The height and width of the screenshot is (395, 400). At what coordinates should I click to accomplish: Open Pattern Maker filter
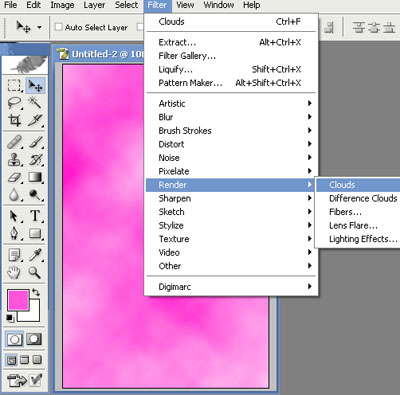231,83
